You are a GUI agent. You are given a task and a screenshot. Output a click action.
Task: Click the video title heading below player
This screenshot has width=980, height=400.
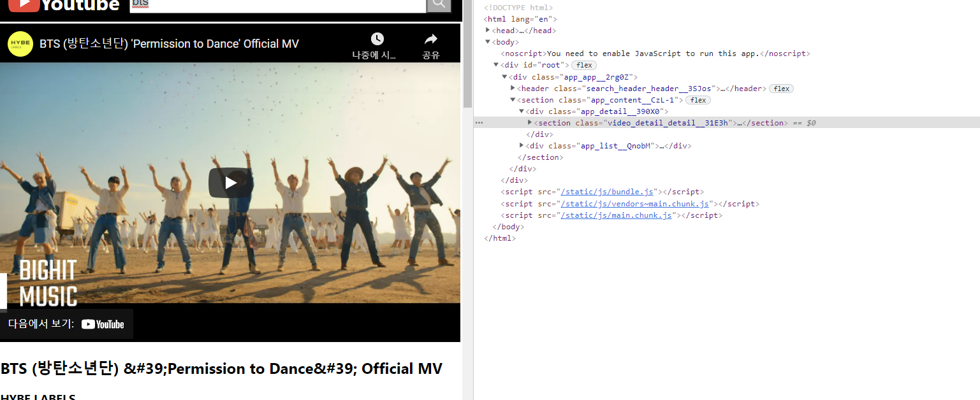tap(221, 369)
